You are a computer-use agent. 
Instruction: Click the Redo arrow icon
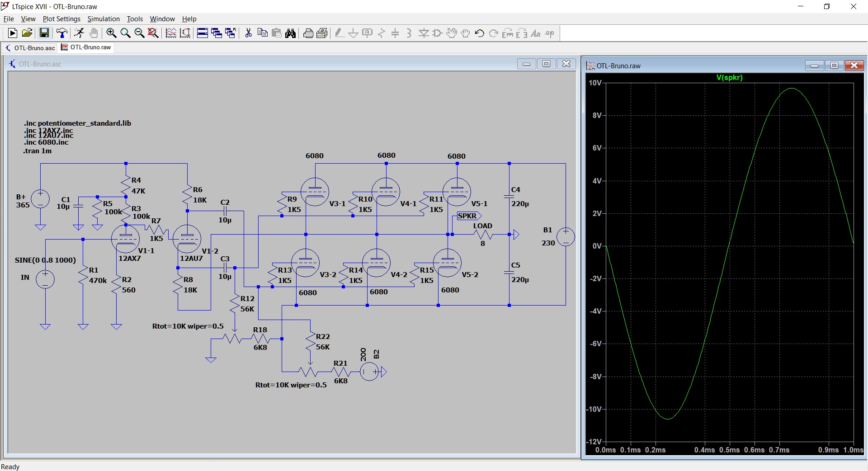[494, 33]
